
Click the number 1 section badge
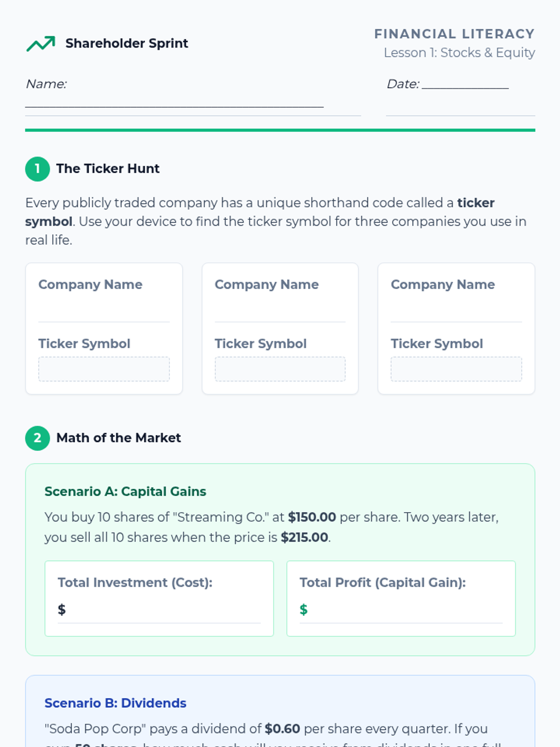pyautogui.click(x=37, y=169)
